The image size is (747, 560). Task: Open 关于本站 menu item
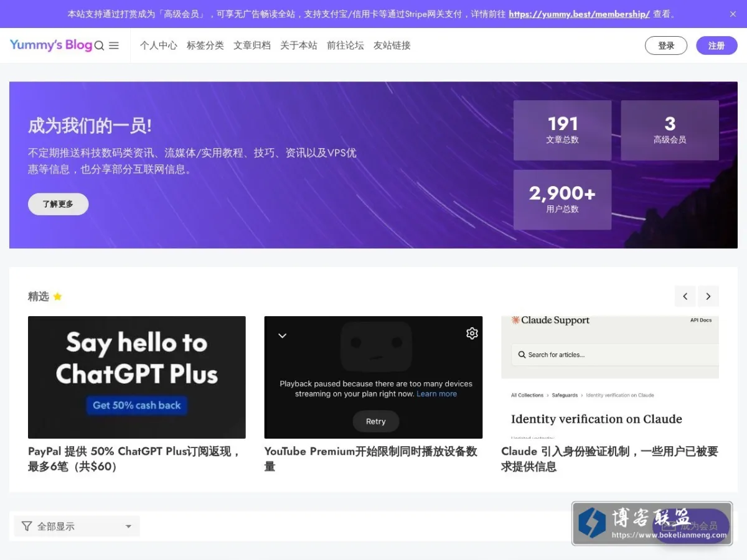[299, 45]
